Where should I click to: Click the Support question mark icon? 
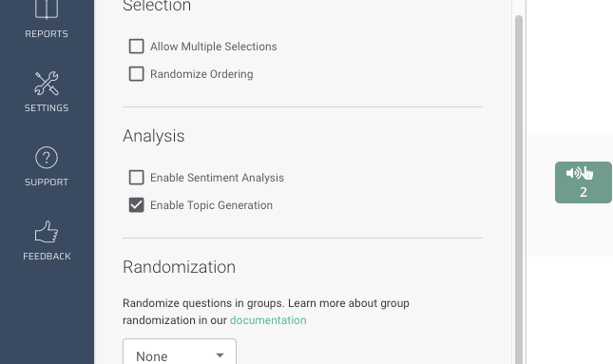pos(47,158)
